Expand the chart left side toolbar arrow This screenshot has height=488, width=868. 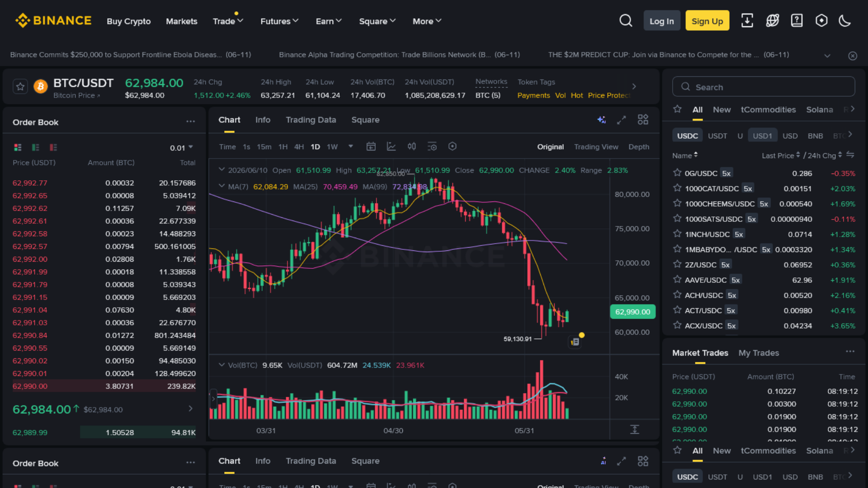click(213, 399)
